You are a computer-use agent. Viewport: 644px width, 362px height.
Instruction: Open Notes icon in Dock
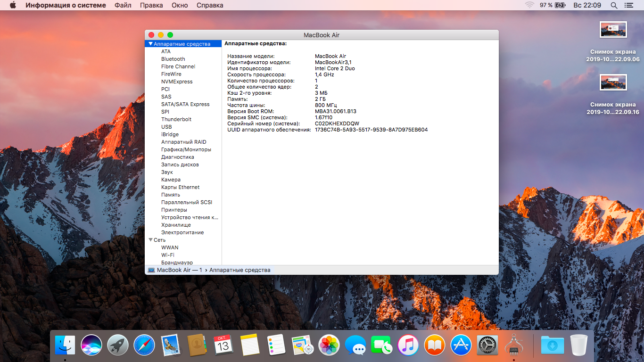tap(250, 345)
